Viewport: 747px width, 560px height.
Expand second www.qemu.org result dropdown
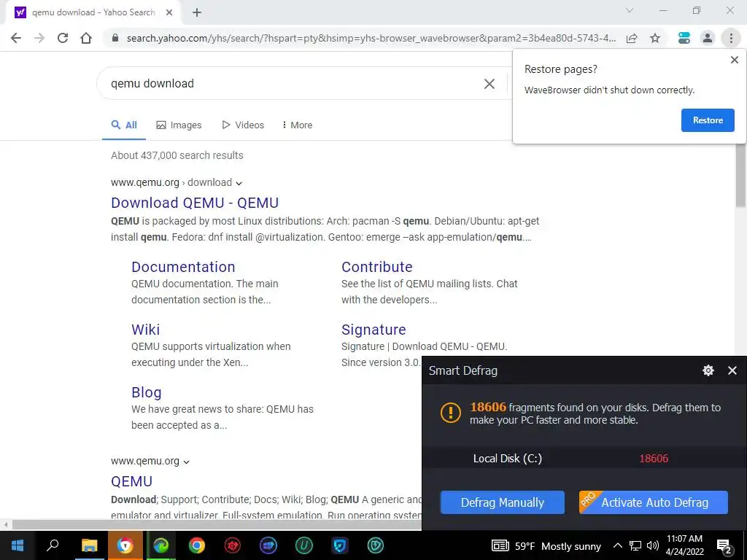[186, 462]
